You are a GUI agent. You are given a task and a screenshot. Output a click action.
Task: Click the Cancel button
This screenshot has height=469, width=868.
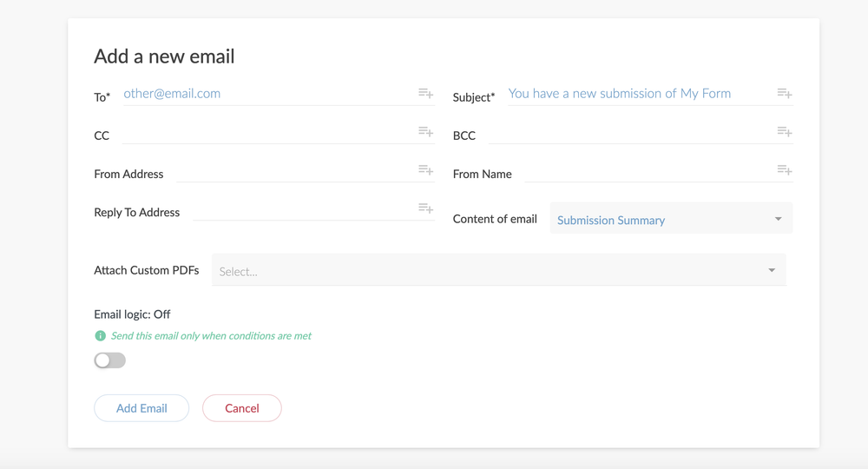[x=242, y=408]
